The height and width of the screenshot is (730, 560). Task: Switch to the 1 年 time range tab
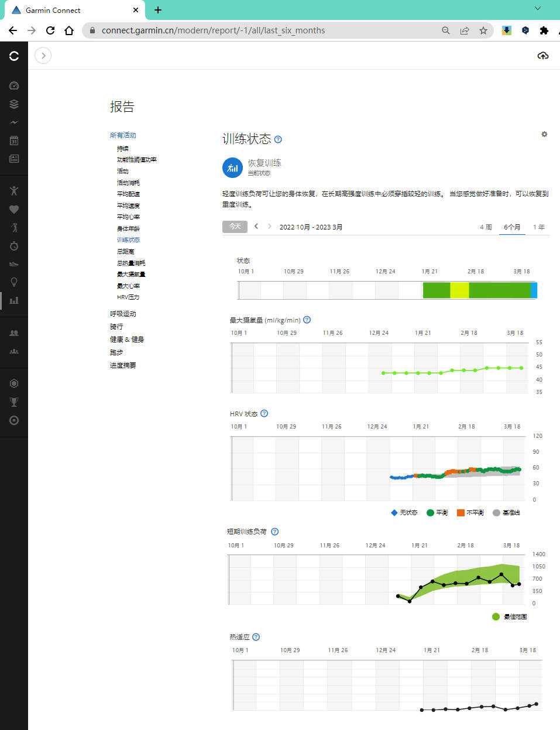point(538,227)
